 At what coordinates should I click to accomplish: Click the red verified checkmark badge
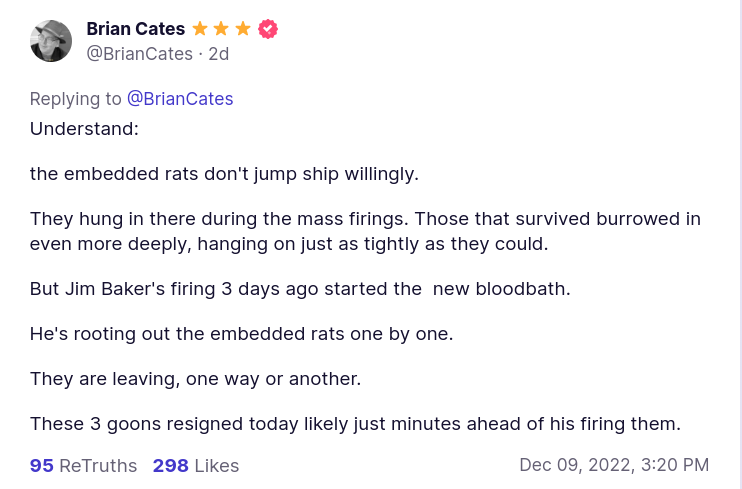[268, 29]
